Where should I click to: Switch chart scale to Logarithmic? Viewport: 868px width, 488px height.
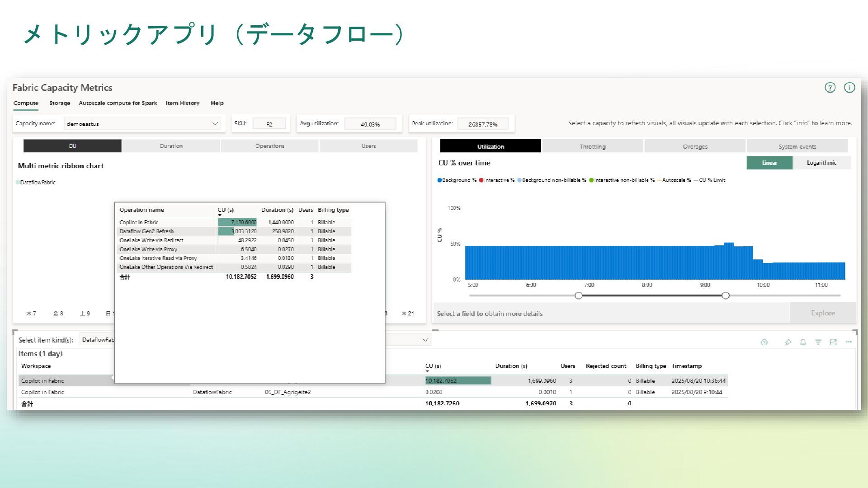pyautogui.click(x=821, y=163)
